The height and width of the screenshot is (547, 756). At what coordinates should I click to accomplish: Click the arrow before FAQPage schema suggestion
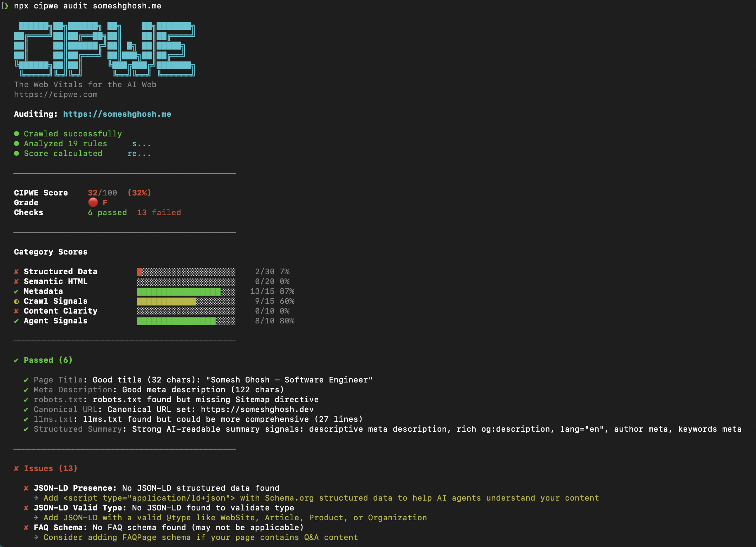click(36, 537)
